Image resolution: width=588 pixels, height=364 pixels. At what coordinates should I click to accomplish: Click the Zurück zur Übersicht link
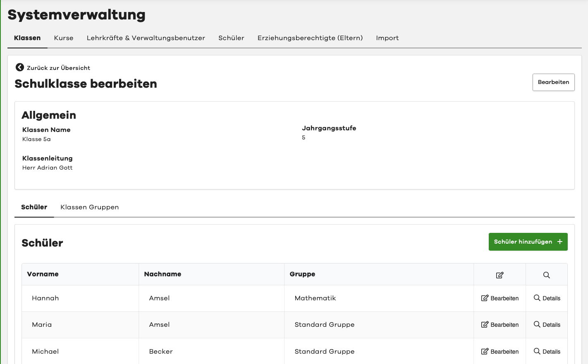click(58, 68)
